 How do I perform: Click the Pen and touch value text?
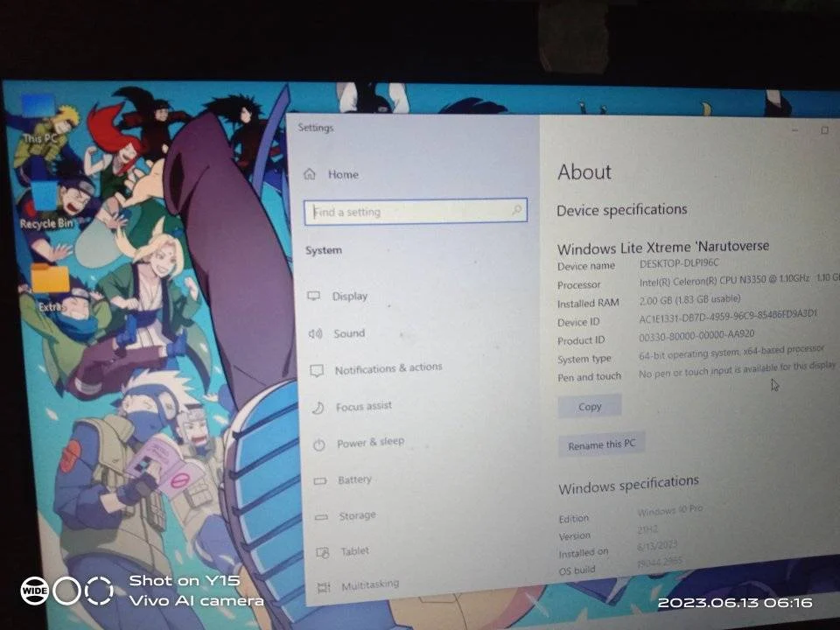pos(737,369)
